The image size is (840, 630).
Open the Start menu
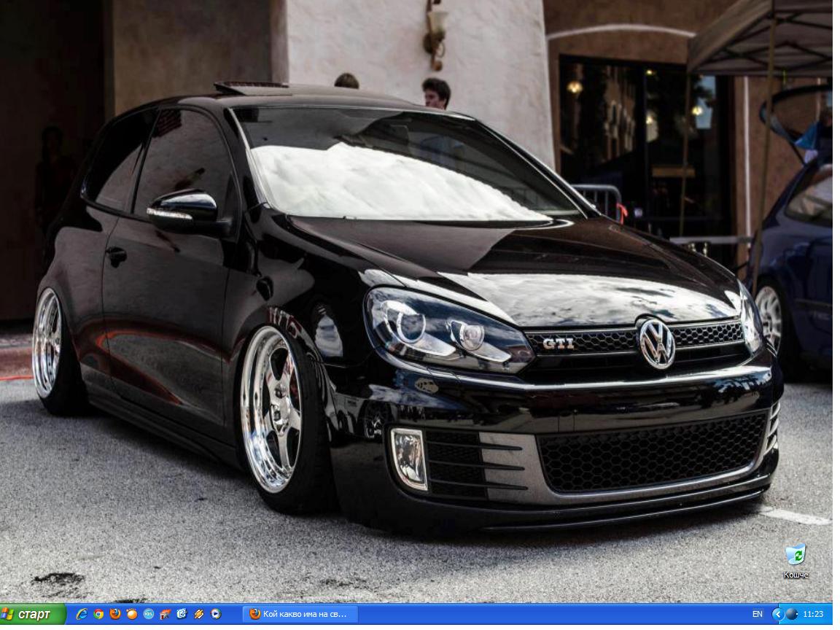point(32,614)
